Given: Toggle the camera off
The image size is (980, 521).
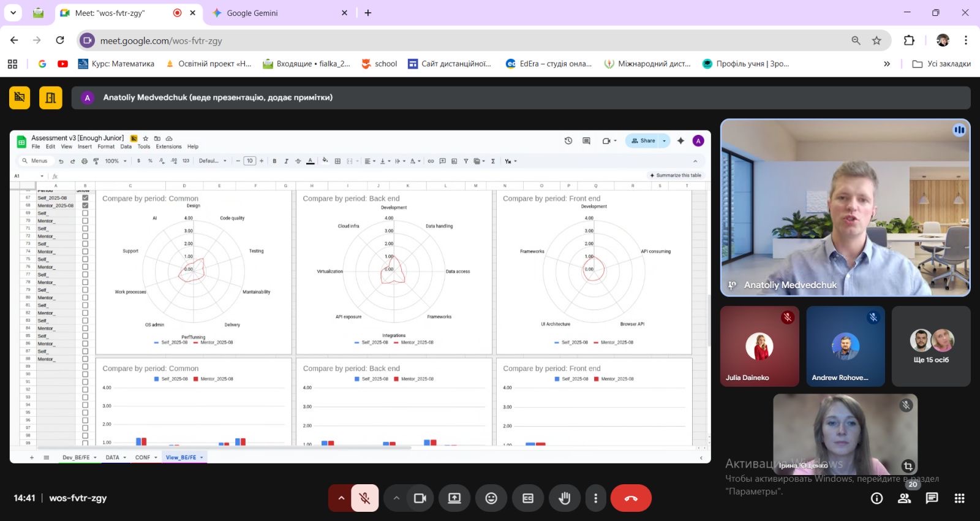Looking at the screenshot, I should [420, 498].
